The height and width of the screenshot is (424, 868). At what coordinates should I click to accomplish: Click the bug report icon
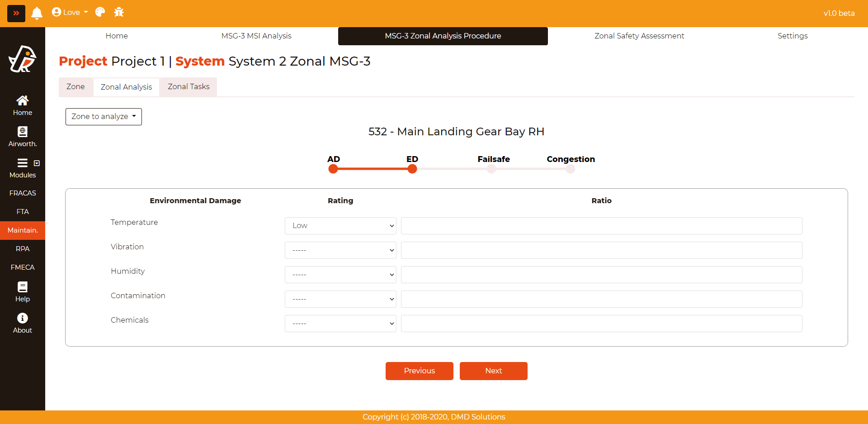pyautogui.click(x=119, y=12)
